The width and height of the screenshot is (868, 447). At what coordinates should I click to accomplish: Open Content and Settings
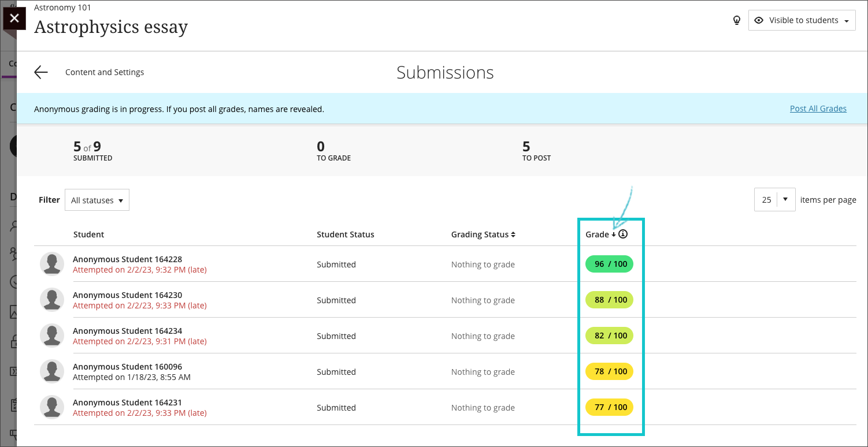click(105, 72)
